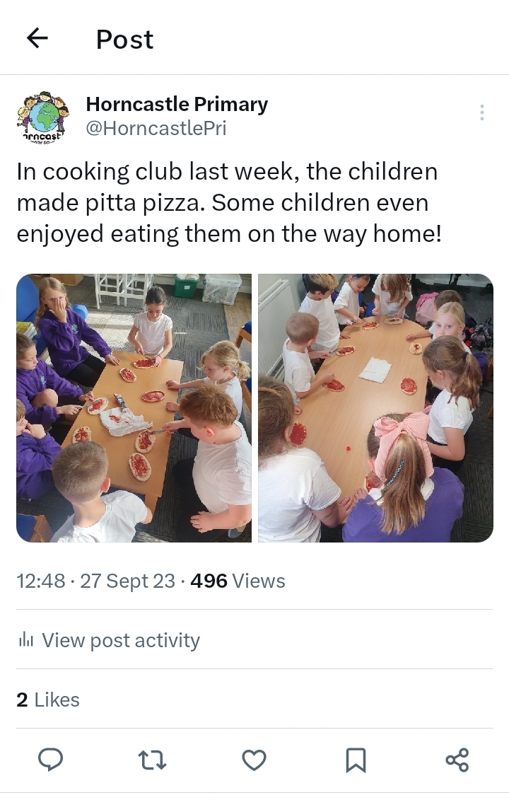
Task: Bookmark this post
Action: [356, 760]
